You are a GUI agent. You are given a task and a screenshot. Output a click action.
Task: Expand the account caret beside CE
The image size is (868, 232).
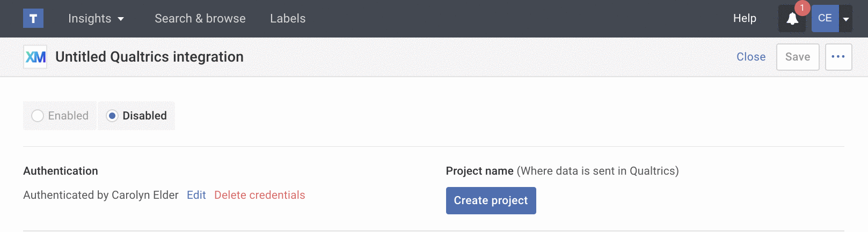pyautogui.click(x=846, y=19)
